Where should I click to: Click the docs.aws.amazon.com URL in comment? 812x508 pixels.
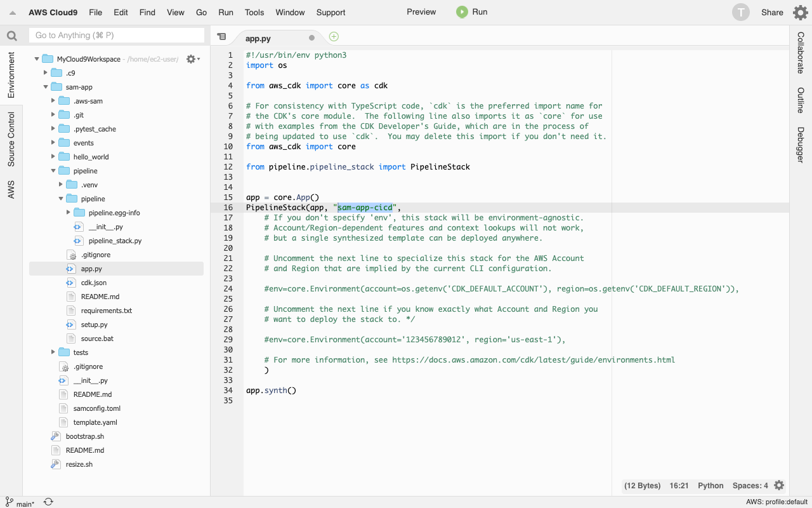tap(534, 360)
